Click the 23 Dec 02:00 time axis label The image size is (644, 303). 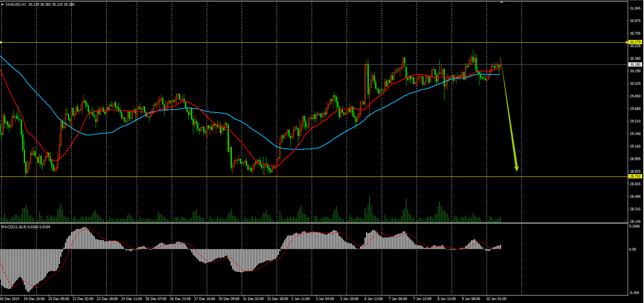point(83,299)
